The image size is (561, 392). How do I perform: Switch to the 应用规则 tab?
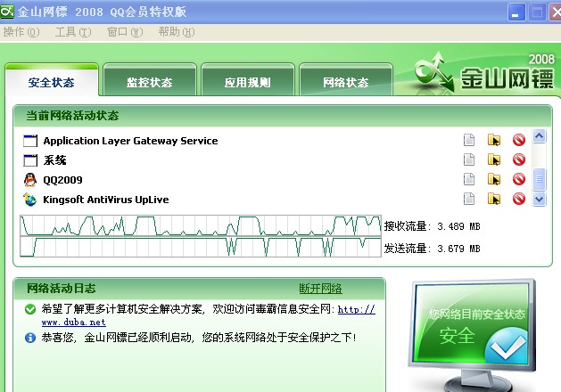tap(248, 80)
